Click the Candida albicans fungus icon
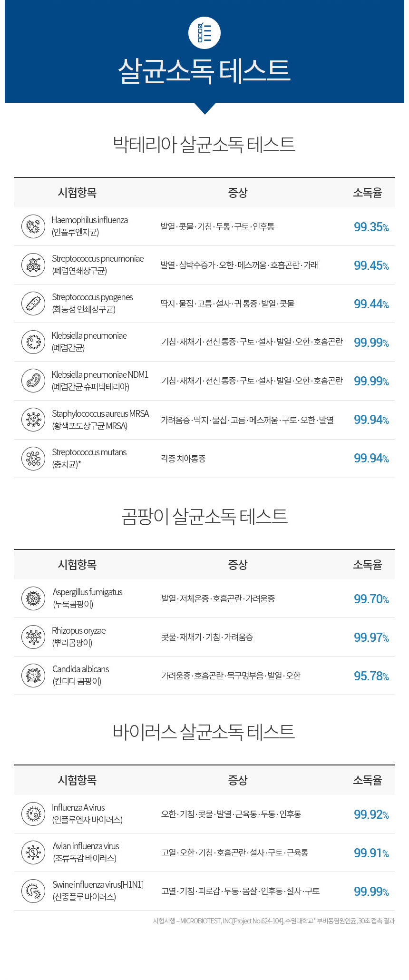This screenshot has height=980, width=409. (33, 676)
